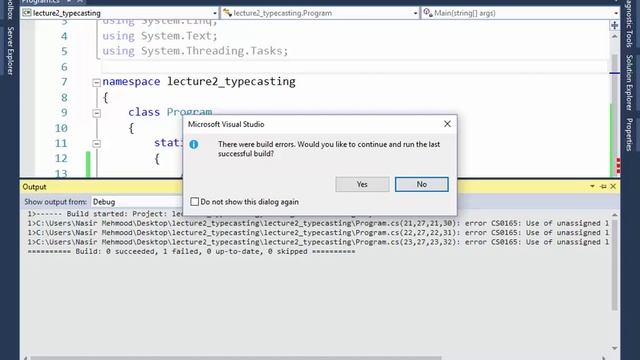
Task: Collapse the namespace lecture2_typecasting block
Action: point(96,82)
